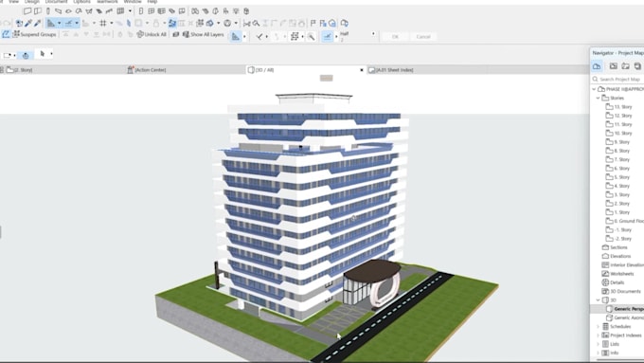Select Generic Perspective in Navigator

click(x=625, y=309)
